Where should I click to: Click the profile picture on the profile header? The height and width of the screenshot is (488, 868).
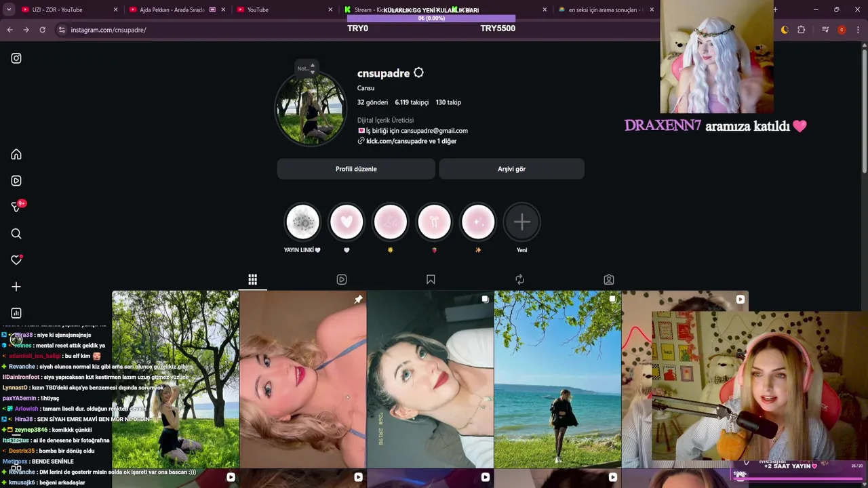coord(311,108)
